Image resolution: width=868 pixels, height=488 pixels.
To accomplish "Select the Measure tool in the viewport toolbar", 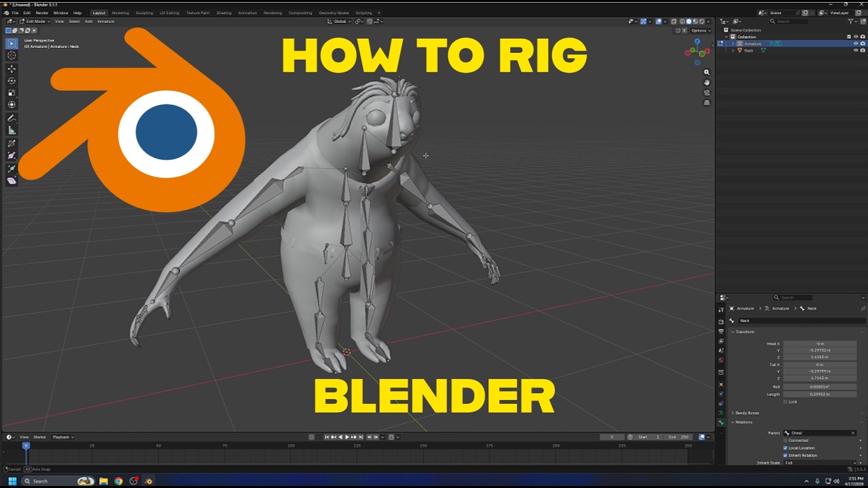I will coord(12,130).
